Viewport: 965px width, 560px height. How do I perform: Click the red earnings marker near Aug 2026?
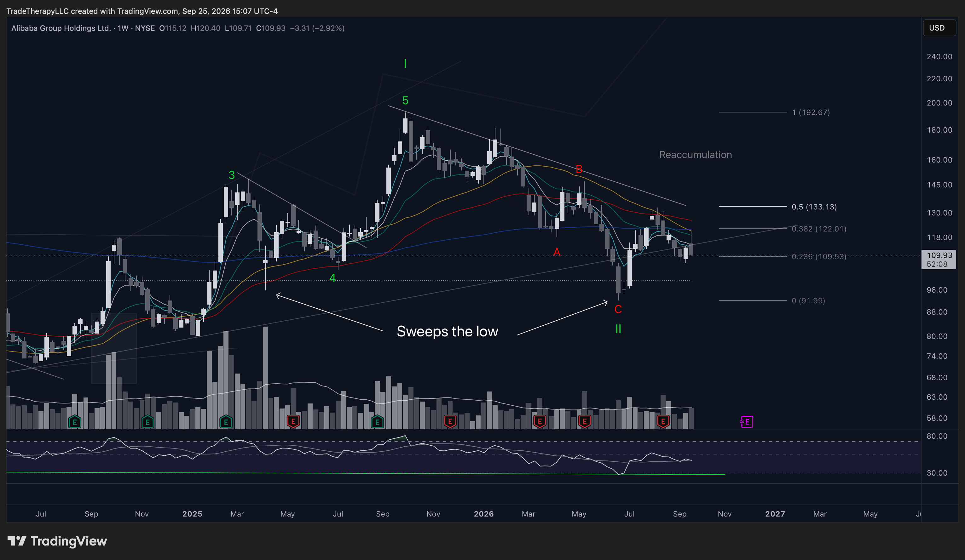click(x=663, y=422)
